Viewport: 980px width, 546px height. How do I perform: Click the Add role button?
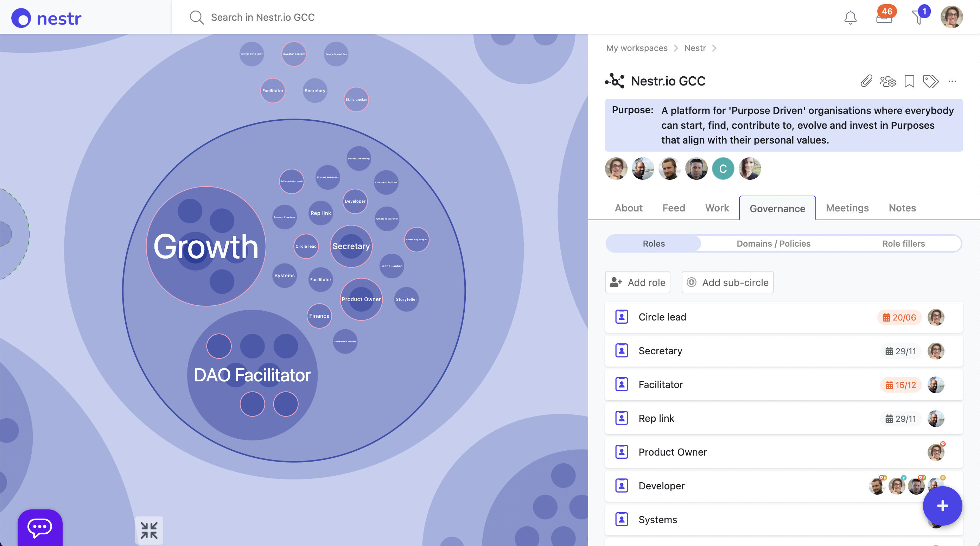click(638, 282)
